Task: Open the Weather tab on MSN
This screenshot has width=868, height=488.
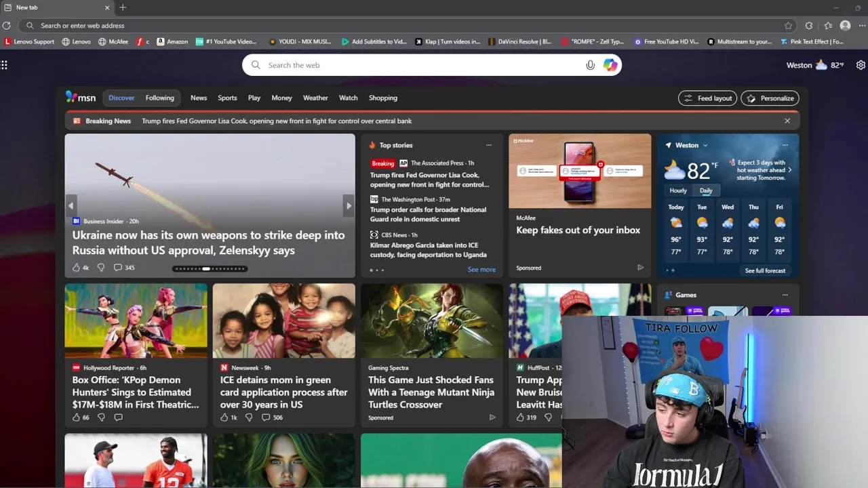Action: click(x=315, y=98)
